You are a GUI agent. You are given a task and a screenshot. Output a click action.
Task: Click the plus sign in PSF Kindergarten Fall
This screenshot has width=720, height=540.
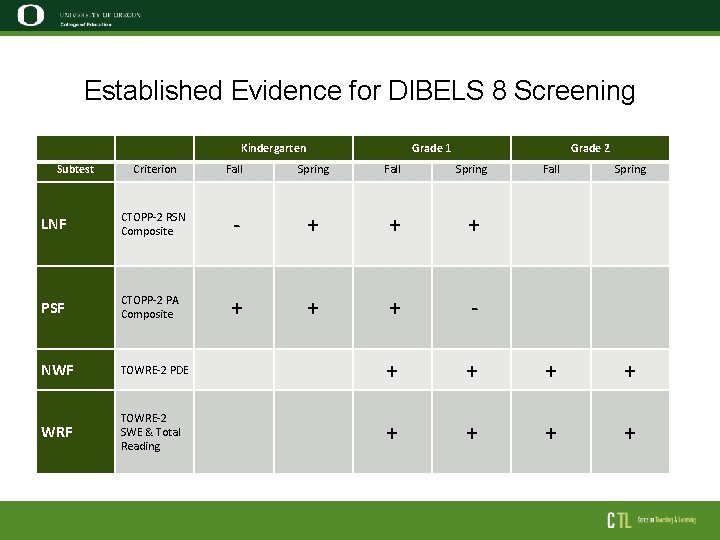(237, 308)
